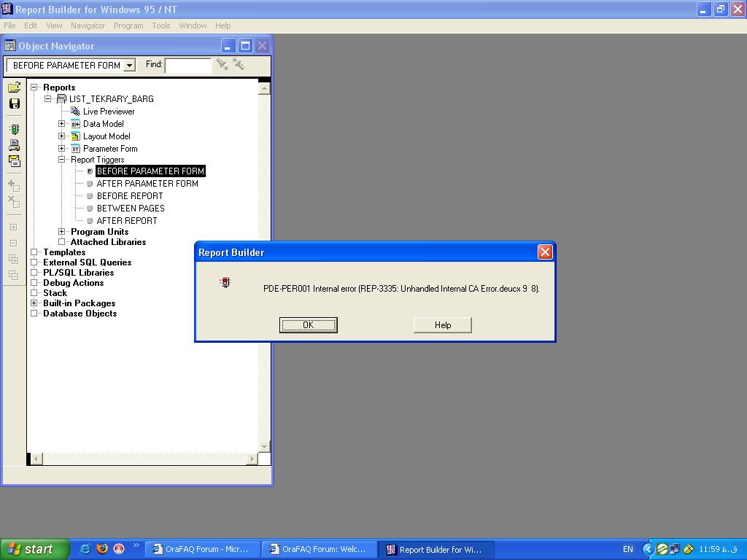
Task: Click BEFORE PARAMETER FORM trigger PL/SQL icon
Action: pyautogui.click(x=90, y=171)
